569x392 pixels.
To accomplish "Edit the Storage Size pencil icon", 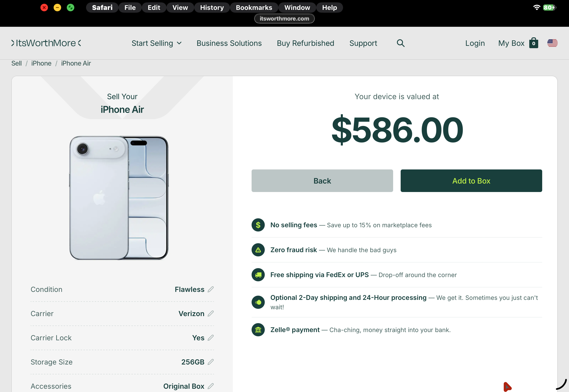I will pyautogui.click(x=210, y=362).
